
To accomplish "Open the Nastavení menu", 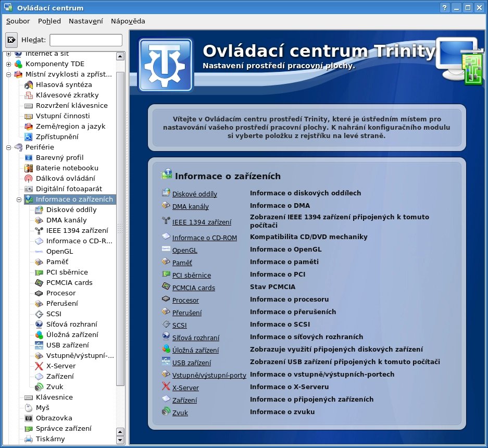I will [85, 21].
